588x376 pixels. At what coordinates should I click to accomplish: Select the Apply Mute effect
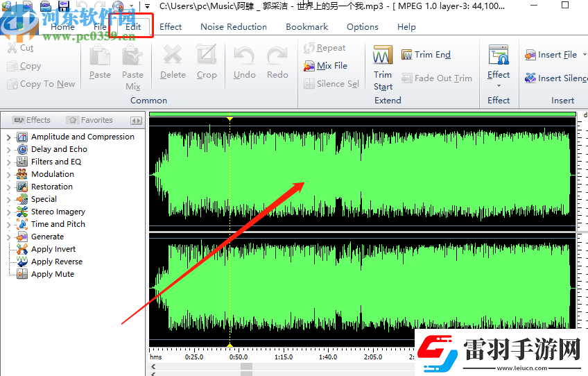(x=53, y=274)
